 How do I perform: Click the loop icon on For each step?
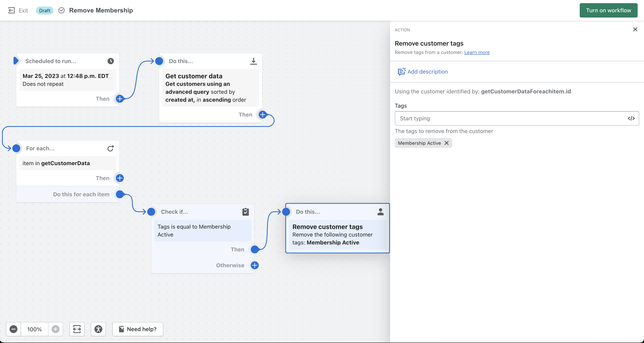coord(111,148)
